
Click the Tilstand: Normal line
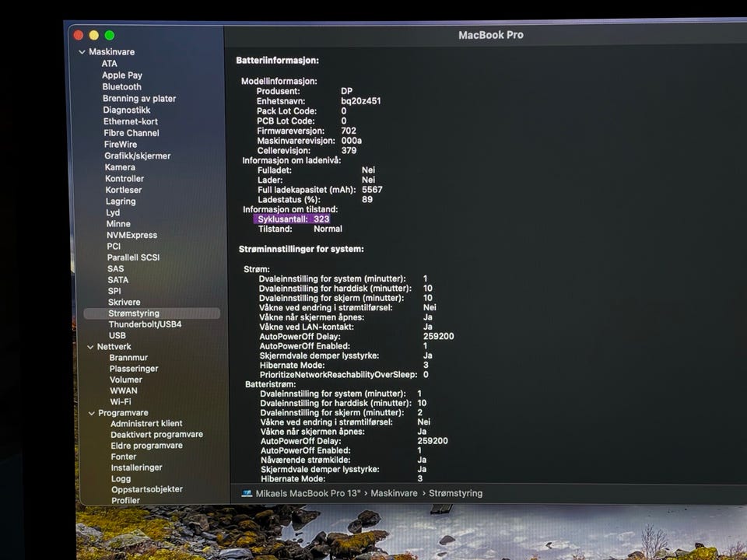pyautogui.click(x=300, y=229)
